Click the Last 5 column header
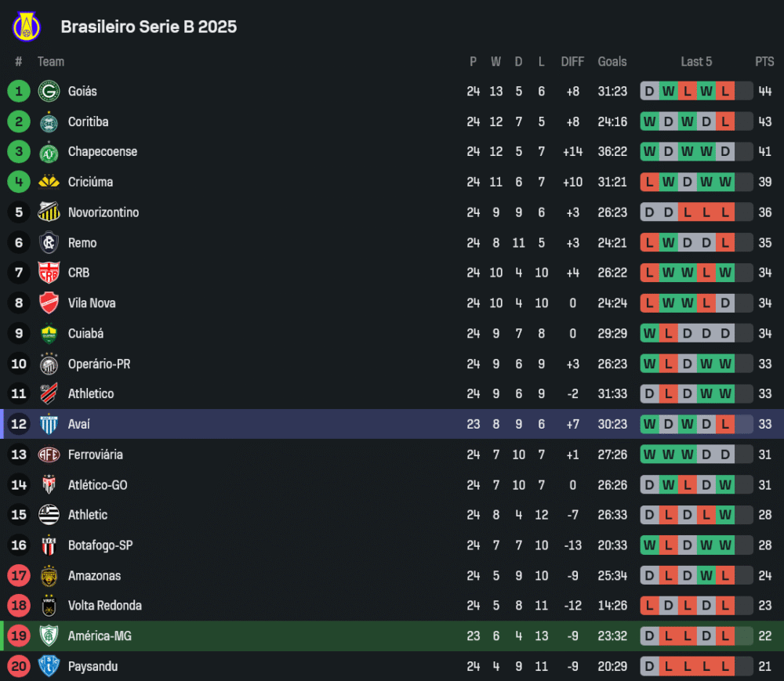This screenshot has width=784, height=681. pos(696,62)
